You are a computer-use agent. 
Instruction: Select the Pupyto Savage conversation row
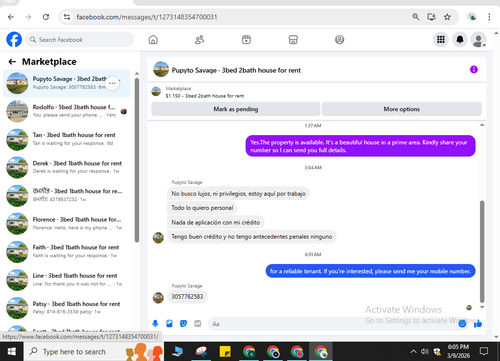pos(67,83)
